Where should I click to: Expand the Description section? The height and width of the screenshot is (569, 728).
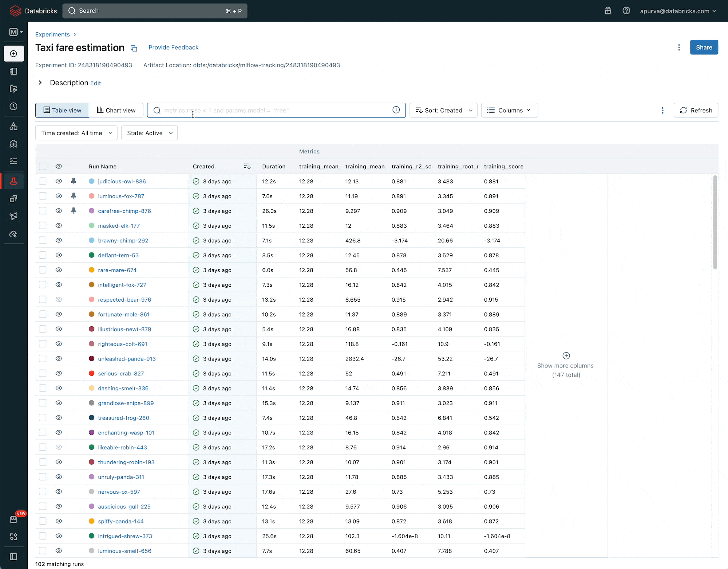40,82
